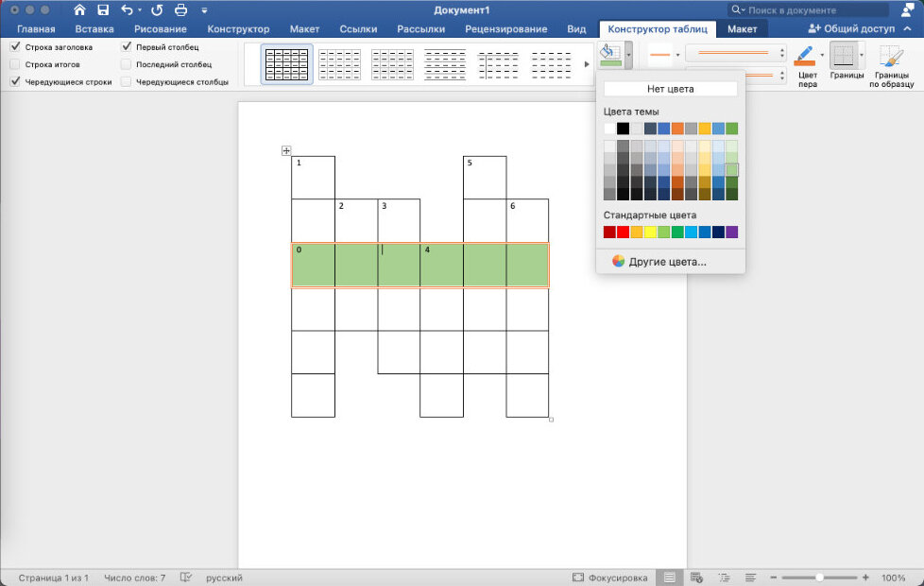Open Другие цвета... color options
The height and width of the screenshot is (586, 924).
click(667, 262)
